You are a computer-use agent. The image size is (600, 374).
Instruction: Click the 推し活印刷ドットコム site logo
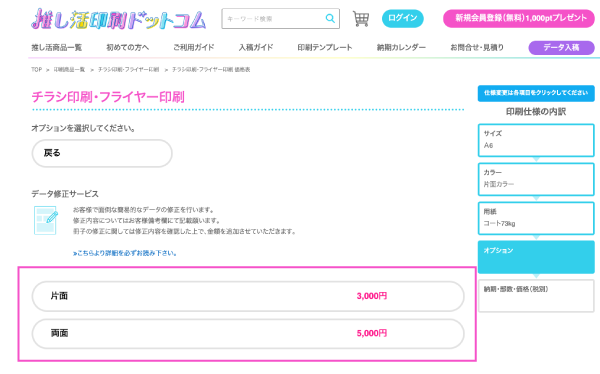(119, 19)
